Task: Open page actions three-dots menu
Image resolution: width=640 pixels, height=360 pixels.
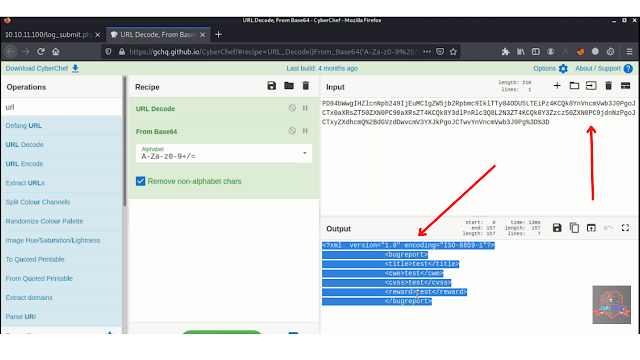Action: pyautogui.click(x=427, y=51)
